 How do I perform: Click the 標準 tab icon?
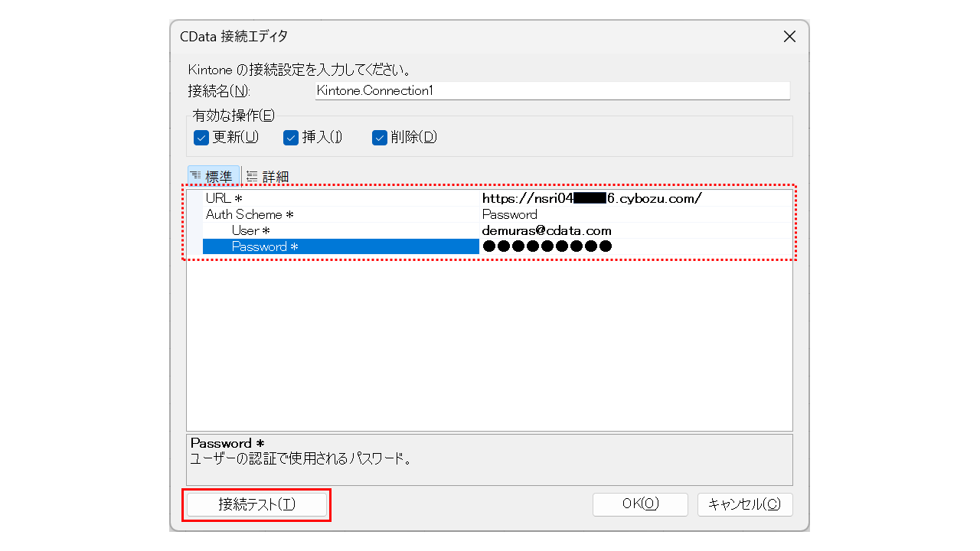pyautogui.click(x=196, y=176)
